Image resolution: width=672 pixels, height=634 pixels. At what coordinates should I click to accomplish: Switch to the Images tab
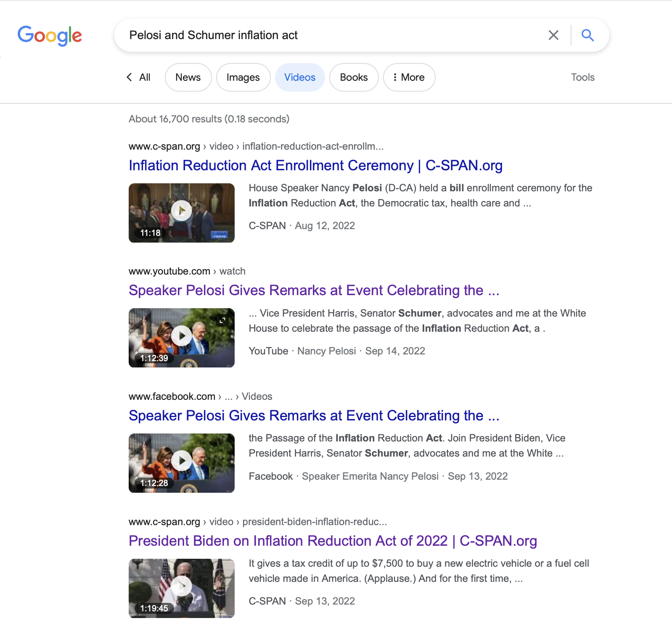coord(243,77)
